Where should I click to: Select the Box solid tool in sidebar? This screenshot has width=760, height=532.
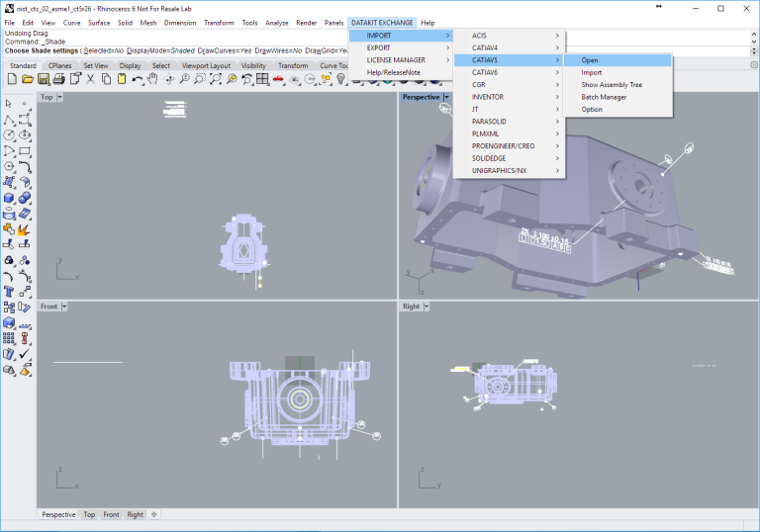9,198
